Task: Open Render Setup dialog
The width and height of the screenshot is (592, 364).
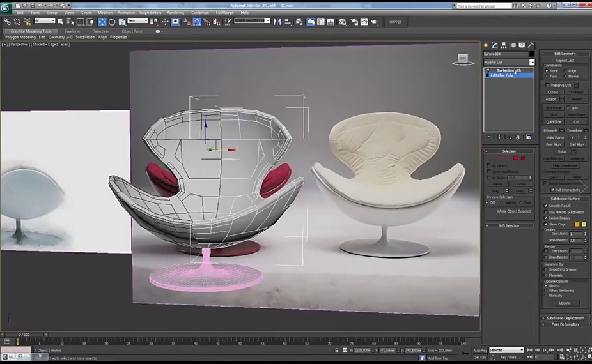Action: click(354, 22)
